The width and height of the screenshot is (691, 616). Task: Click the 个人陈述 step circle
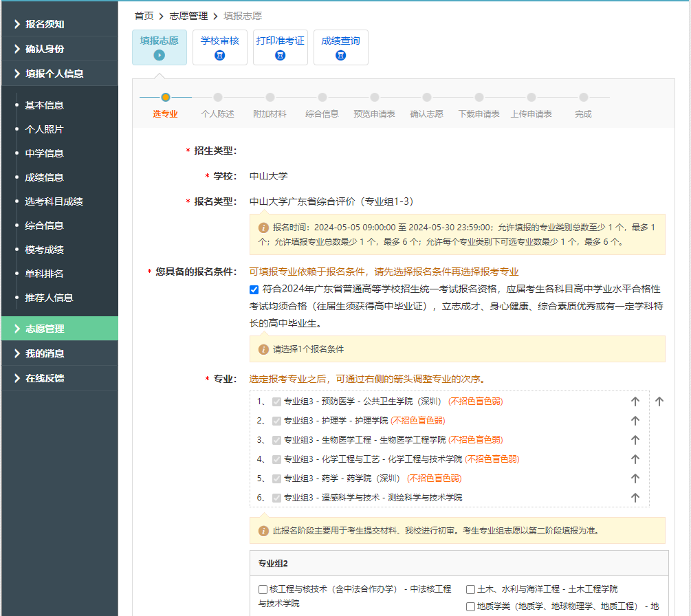(218, 97)
